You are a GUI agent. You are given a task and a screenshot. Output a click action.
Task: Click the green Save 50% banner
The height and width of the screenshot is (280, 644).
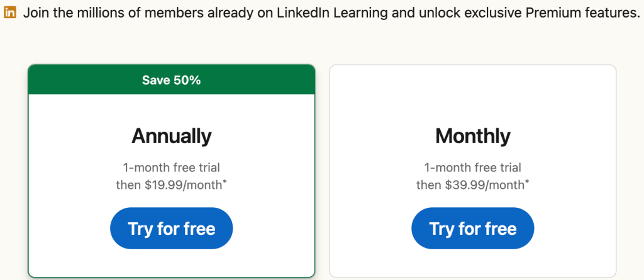click(x=171, y=80)
